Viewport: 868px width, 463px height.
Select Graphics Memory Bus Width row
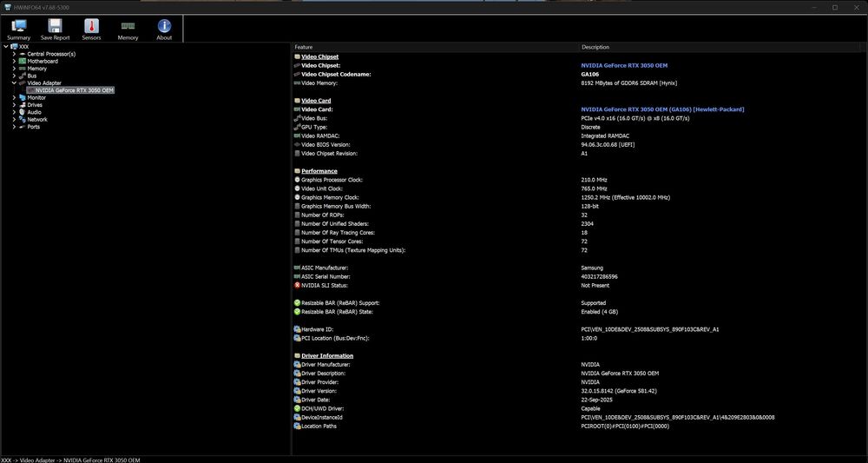coord(336,206)
